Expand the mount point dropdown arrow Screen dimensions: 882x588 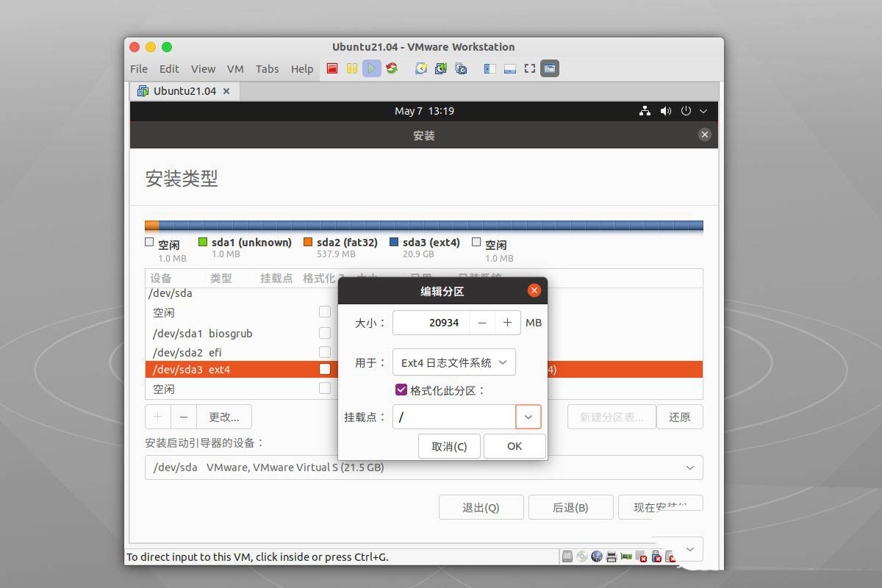tap(528, 417)
